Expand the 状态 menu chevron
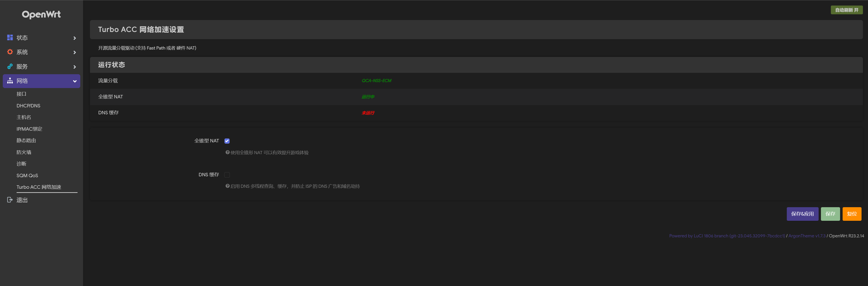The height and width of the screenshot is (286, 868). click(75, 38)
